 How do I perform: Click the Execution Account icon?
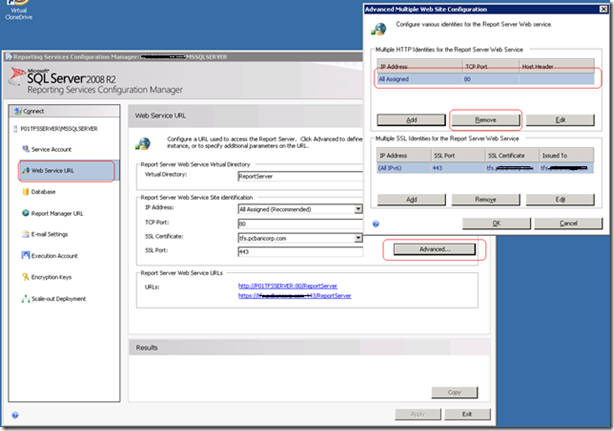(25, 256)
